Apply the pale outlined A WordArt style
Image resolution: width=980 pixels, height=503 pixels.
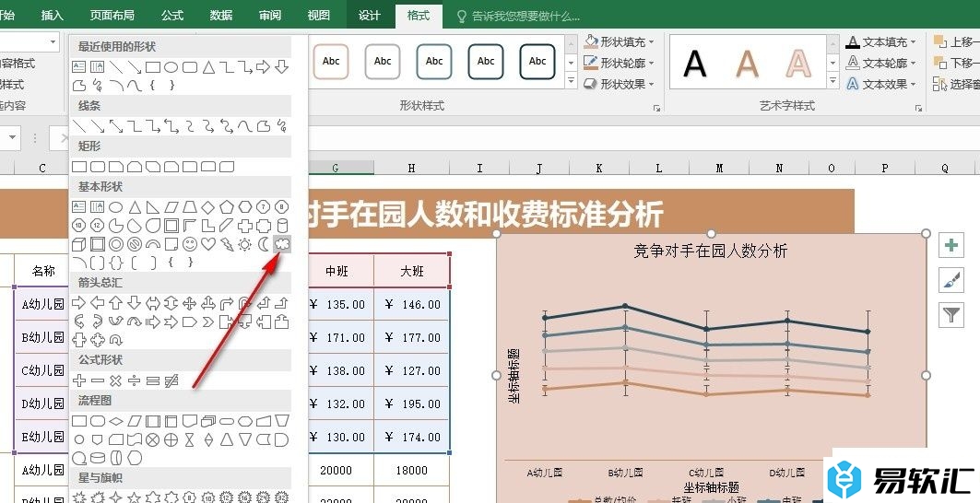[x=798, y=64]
